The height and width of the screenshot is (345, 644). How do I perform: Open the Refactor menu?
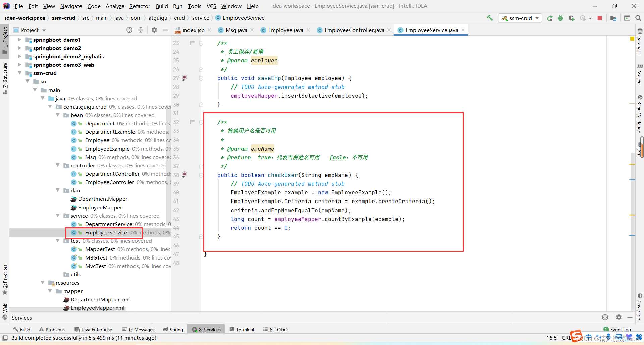point(140,6)
